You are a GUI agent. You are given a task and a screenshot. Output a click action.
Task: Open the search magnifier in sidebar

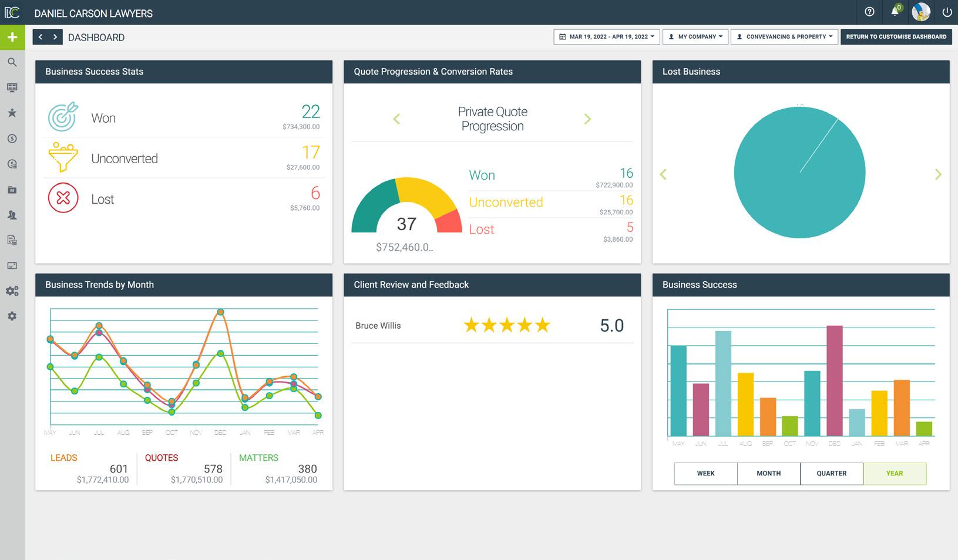coord(12,62)
